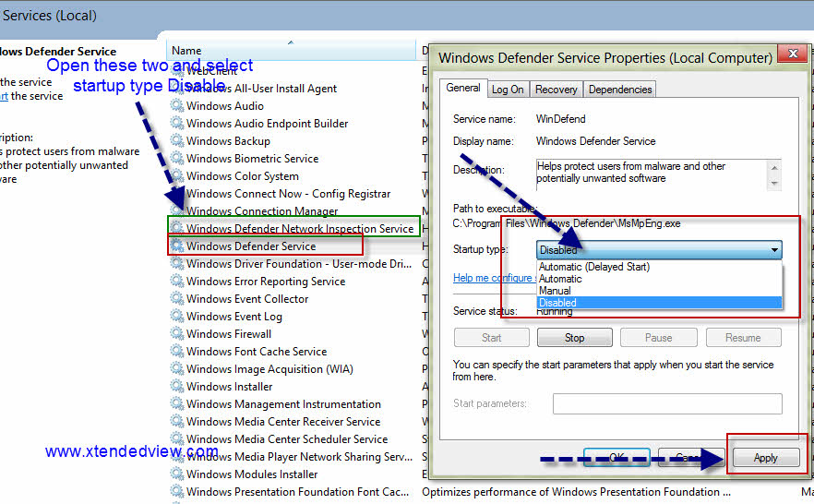Image resolution: width=814 pixels, height=504 pixels.
Task: Switch to the General tab
Action: coord(463,89)
